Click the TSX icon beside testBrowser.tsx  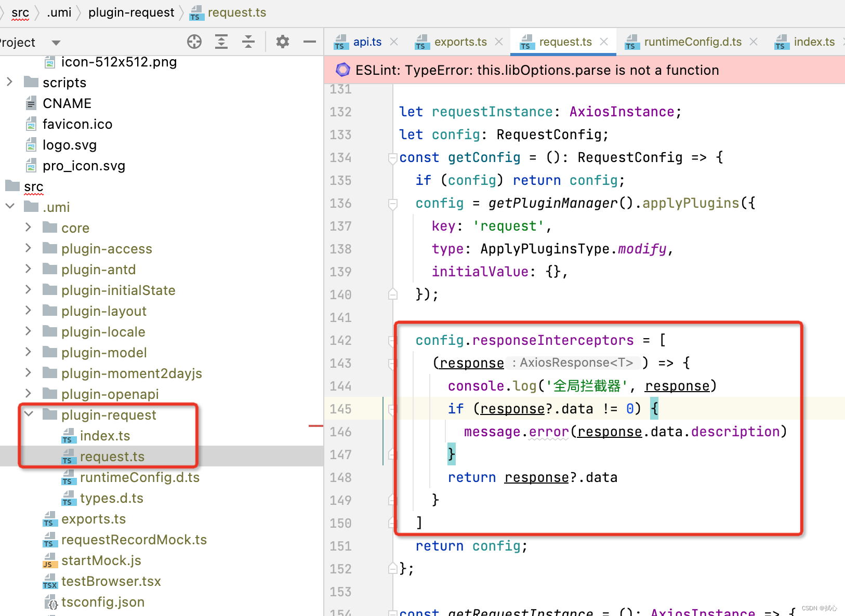[49, 581]
